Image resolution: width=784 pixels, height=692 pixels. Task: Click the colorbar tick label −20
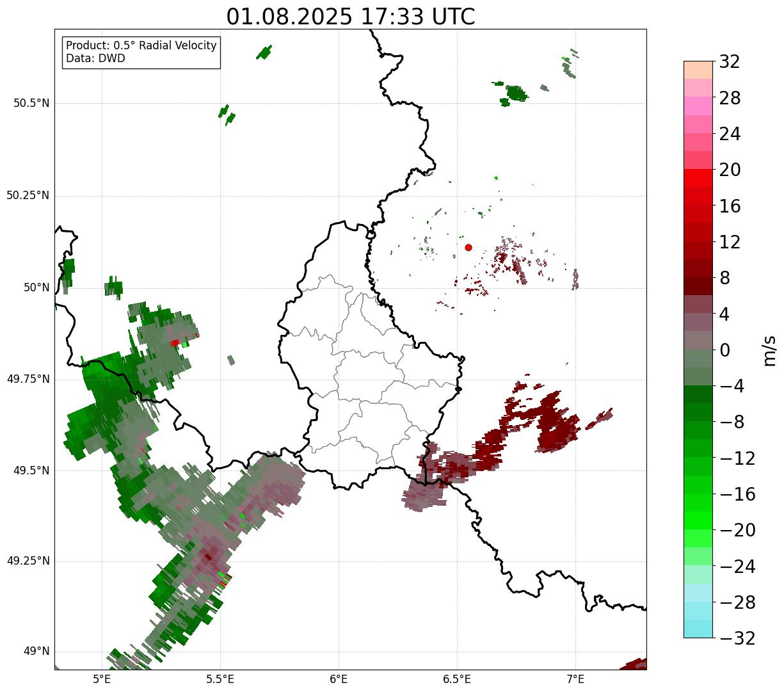(x=737, y=530)
